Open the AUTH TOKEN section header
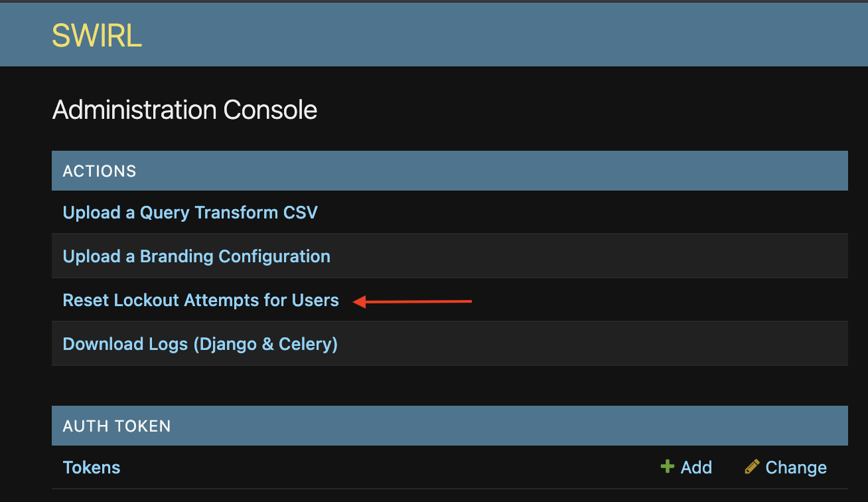Viewport: 868px width, 502px height. tap(117, 426)
